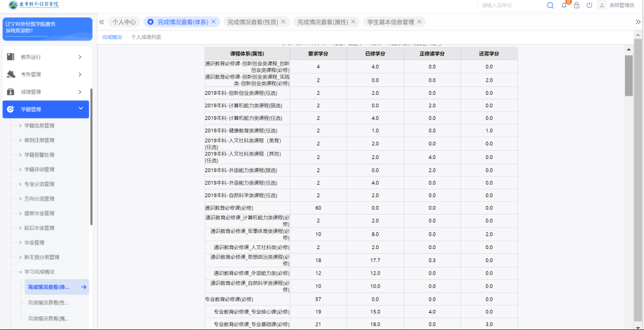Click the table's vertical scrollbar thumb
Image resolution: width=644 pixels, height=330 pixels.
(628, 74)
